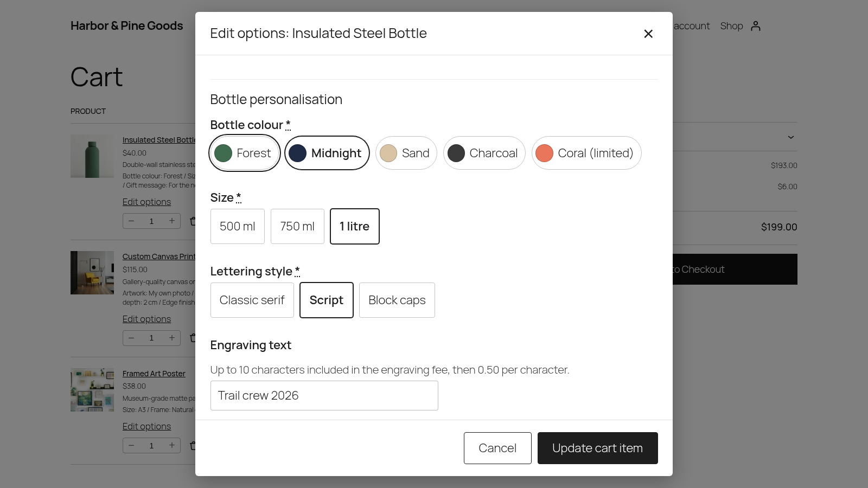
Task: Open Insulated Steel Bottle product link
Action: pos(159,140)
